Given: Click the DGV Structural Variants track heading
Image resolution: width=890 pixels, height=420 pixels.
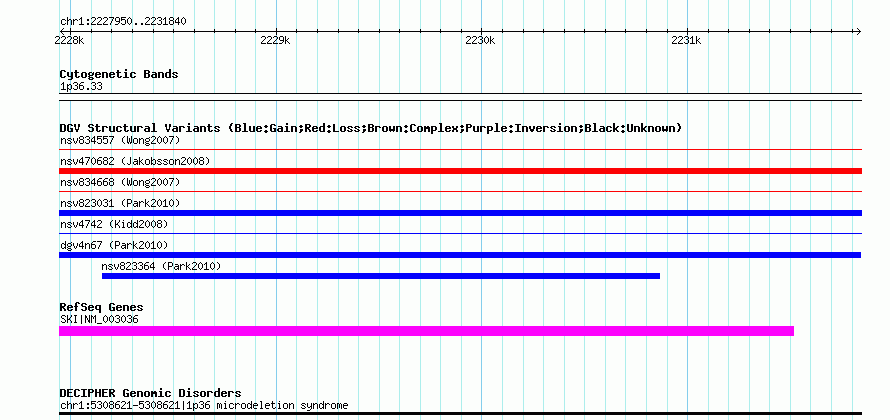Looking at the screenshot, I should [371, 128].
